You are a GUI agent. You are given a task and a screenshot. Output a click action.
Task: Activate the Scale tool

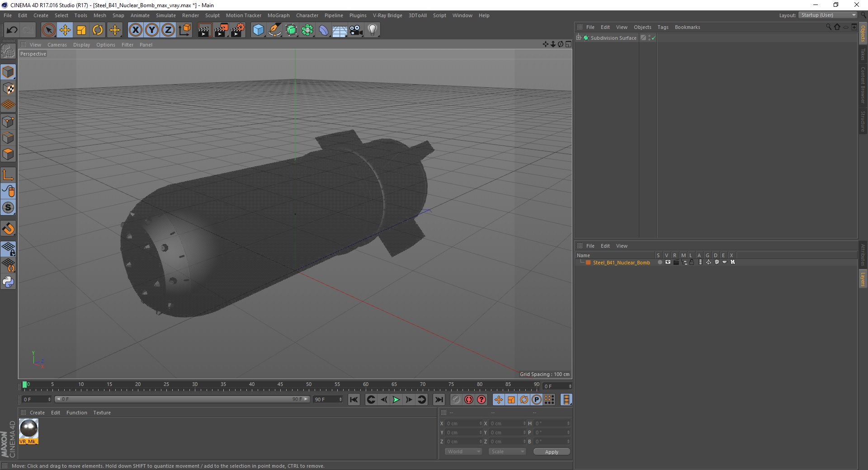[81, 30]
